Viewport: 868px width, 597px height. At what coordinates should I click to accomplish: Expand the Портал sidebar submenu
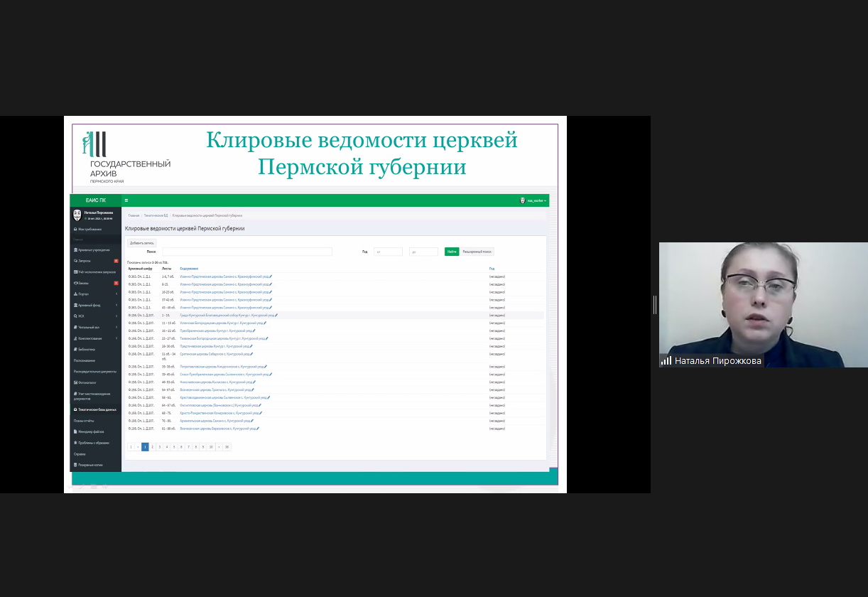(116, 294)
